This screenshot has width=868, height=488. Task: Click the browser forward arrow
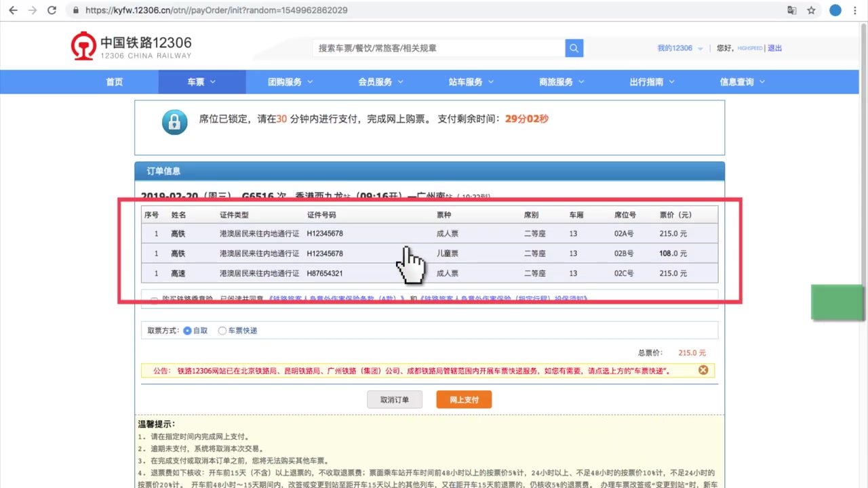click(32, 10)
